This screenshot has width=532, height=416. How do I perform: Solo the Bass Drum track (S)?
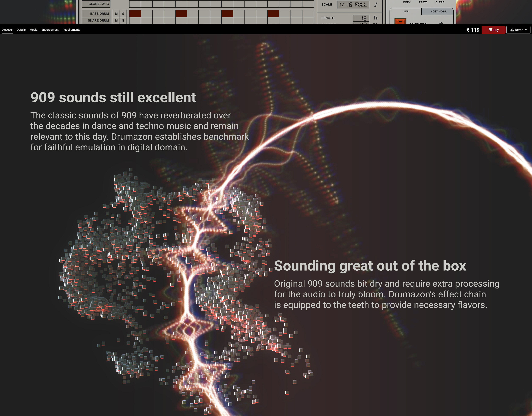123,14
